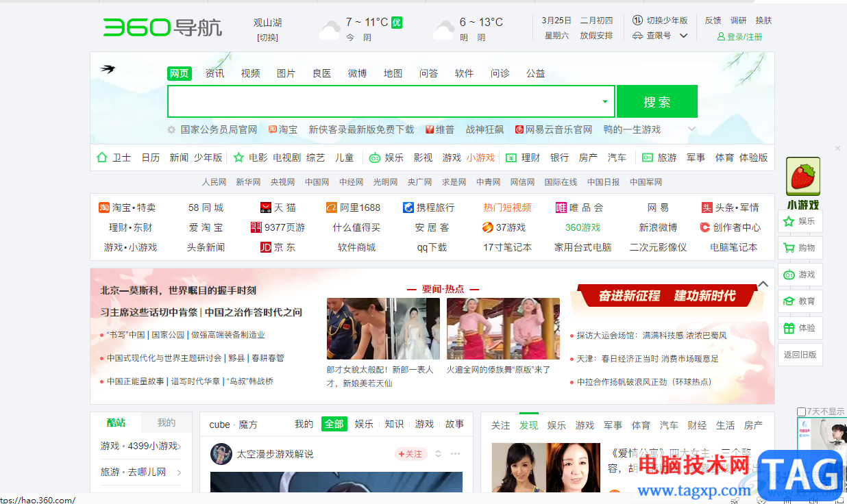847x504 pixels.
Task: Click the 查限号 car icon
Action: pyautogui.click(x=638, y=36)
